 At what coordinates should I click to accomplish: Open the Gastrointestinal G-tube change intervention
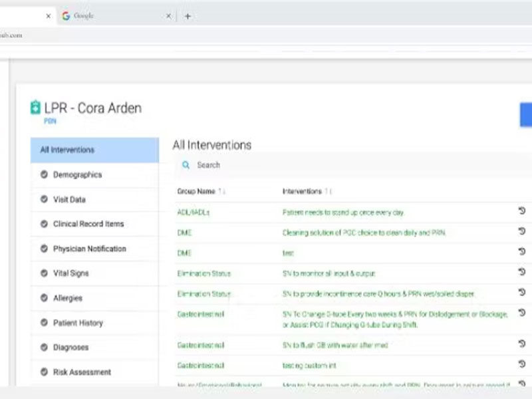(x=394, y=319)
